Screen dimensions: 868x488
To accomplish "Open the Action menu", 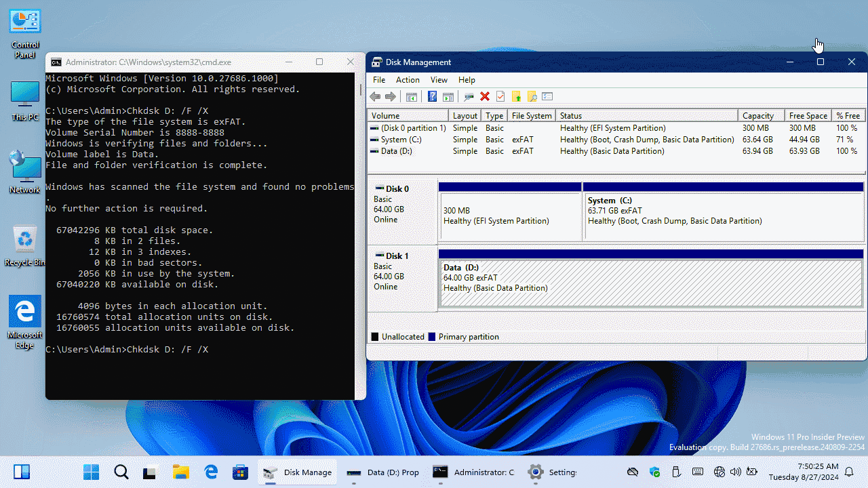I will tap(408, 80).
